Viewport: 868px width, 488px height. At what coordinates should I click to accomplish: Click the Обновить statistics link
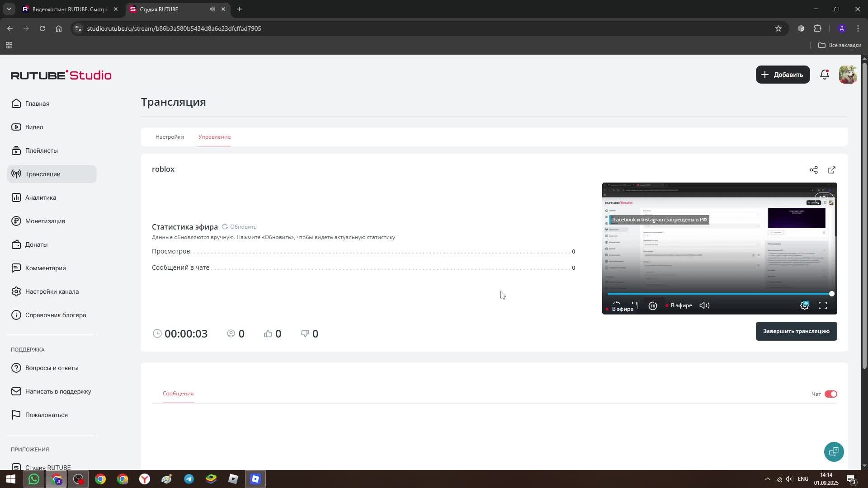239,227
